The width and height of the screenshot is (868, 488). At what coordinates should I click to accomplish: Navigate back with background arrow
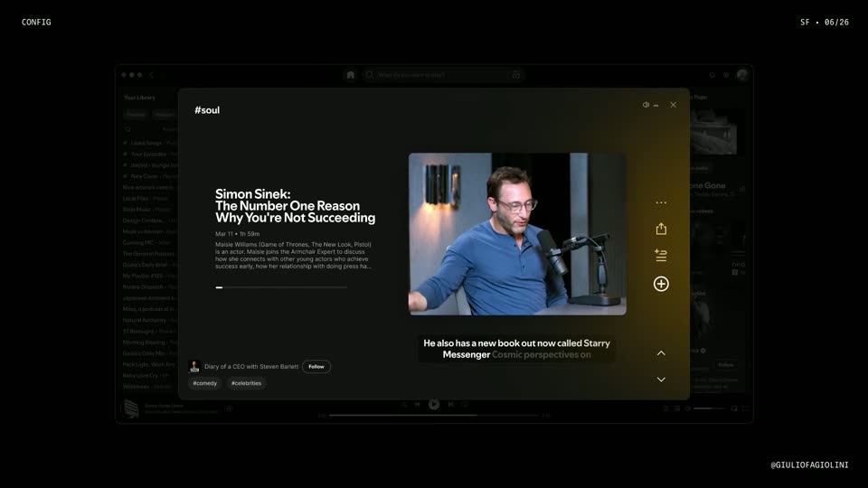[x=151, y=75]
